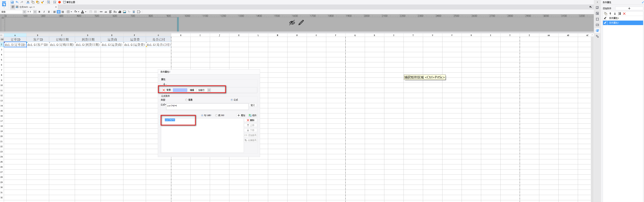Insert a chart via bar chart icon
This screenshot has width=644, height=202.
pos(120,12)
